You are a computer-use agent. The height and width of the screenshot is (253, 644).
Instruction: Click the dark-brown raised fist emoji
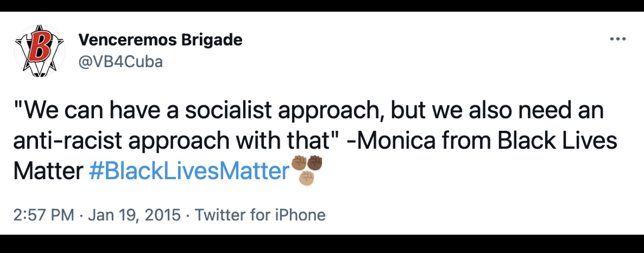315,164
